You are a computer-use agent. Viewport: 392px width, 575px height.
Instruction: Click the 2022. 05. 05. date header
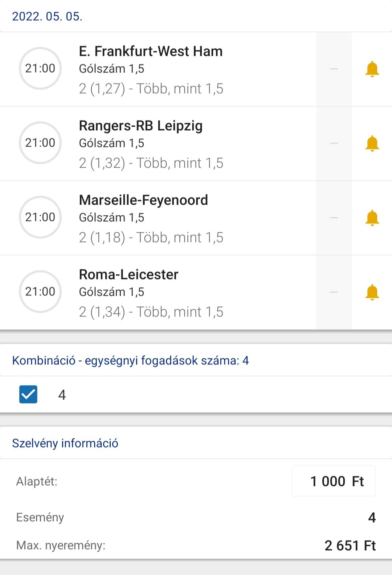[x=47, y=16]
